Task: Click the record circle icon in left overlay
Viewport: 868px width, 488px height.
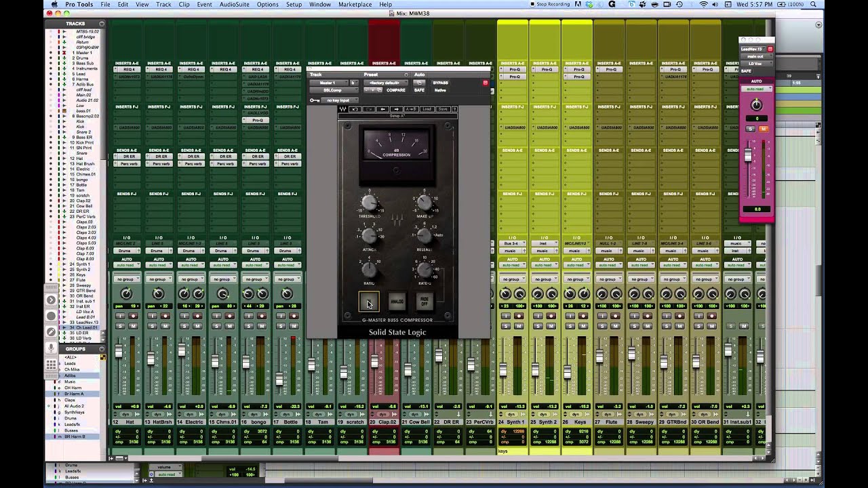Action: (x=51, y=316)
